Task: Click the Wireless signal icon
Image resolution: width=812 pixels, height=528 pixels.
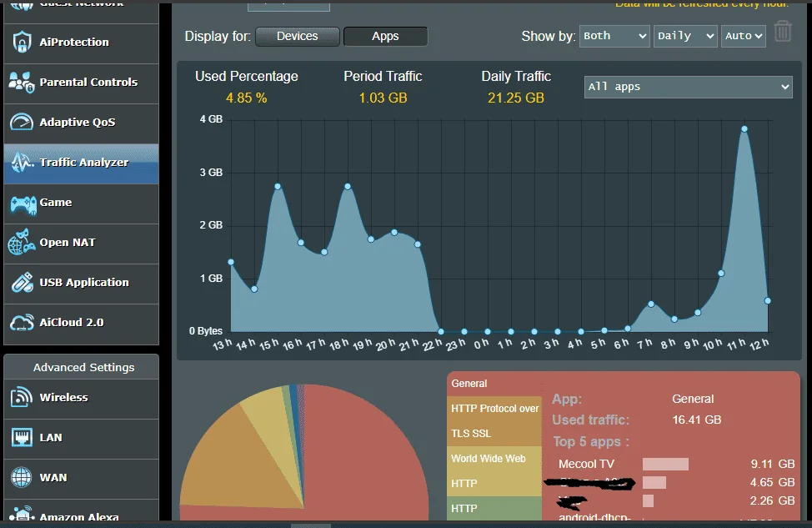Action: tap(22, 397)
